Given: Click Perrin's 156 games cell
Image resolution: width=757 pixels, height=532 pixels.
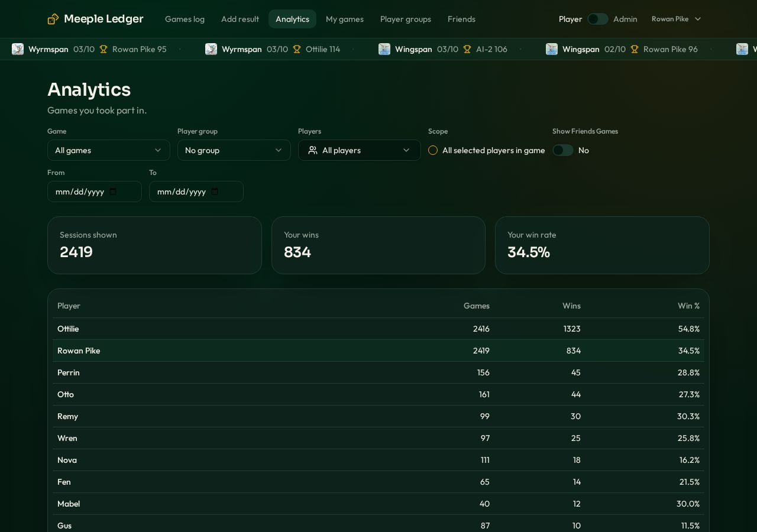Looking at the screenshot, I should tap(483, 372).
